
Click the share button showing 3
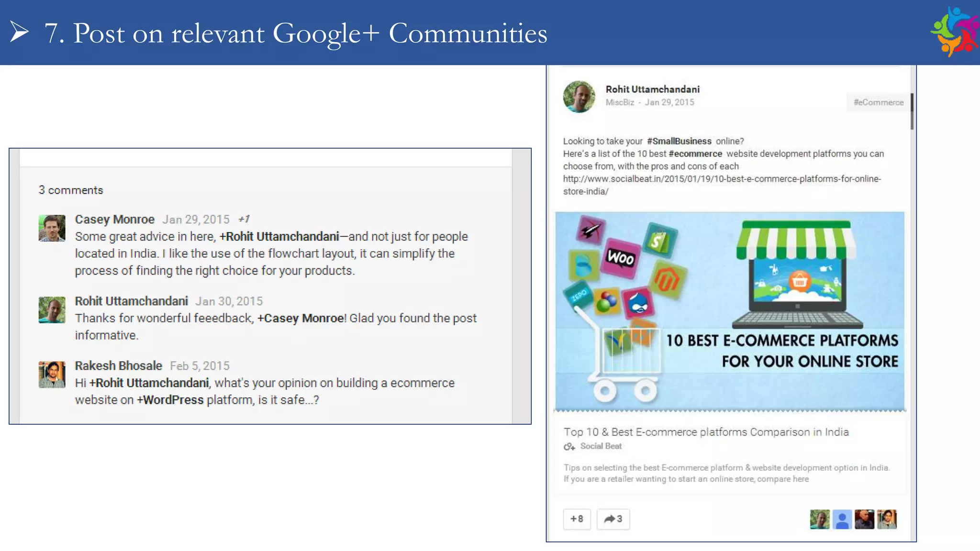[x=613, y=519]
